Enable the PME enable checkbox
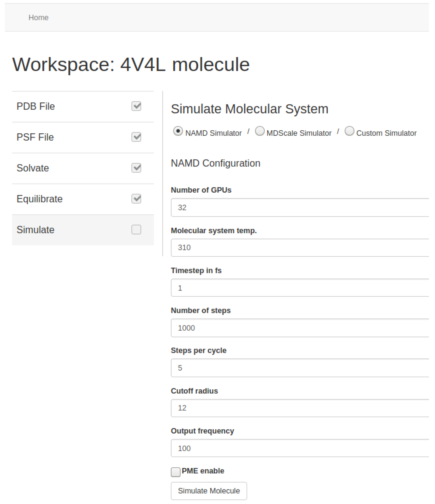Image resolution: width=435 pixels, height=504 pixels. coord(175,472)
